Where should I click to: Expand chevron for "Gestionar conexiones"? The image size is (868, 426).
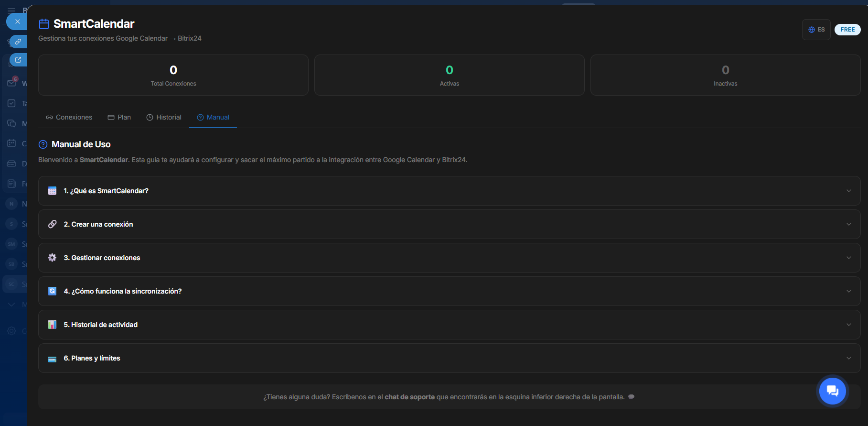pyautogui.click(x=848, y=258)
